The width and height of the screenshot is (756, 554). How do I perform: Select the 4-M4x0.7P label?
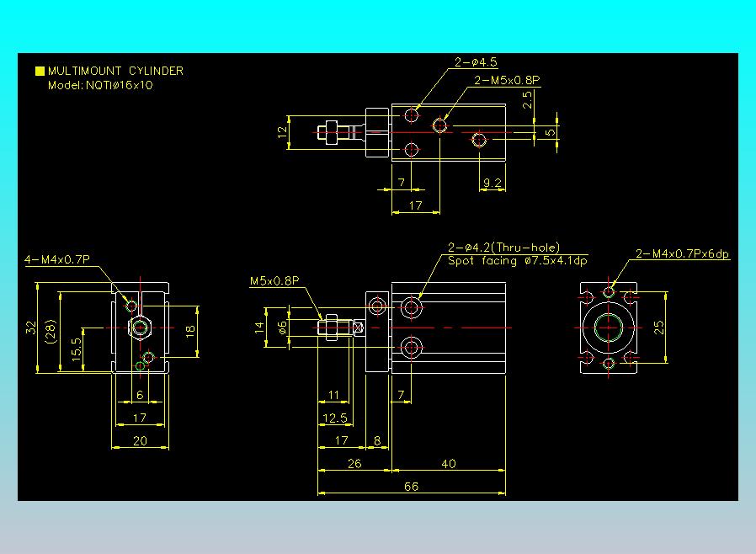(x=57, y=259)
